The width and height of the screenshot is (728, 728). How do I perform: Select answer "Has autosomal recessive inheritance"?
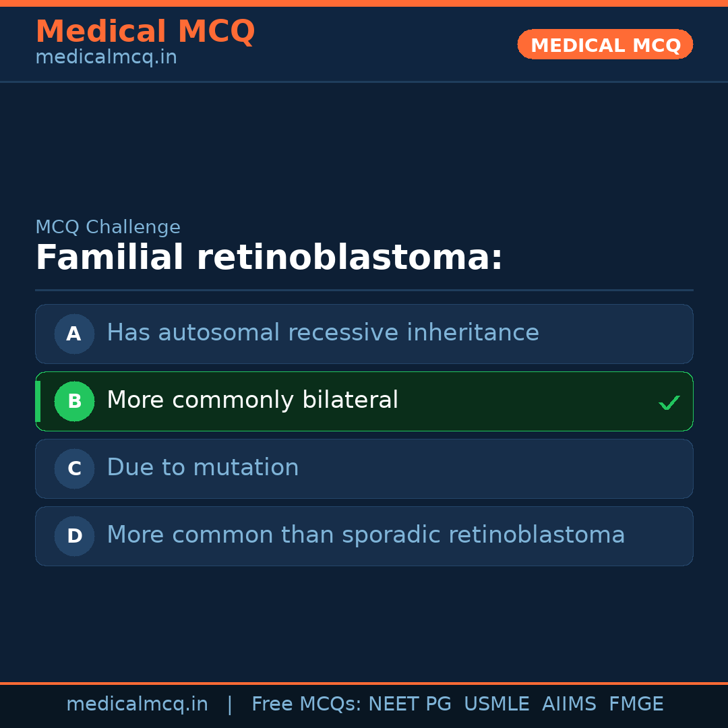coord(323,333)
